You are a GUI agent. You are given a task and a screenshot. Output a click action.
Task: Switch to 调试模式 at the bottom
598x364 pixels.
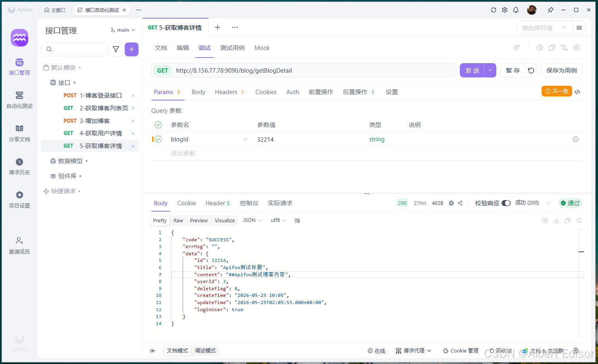[205, 351]
